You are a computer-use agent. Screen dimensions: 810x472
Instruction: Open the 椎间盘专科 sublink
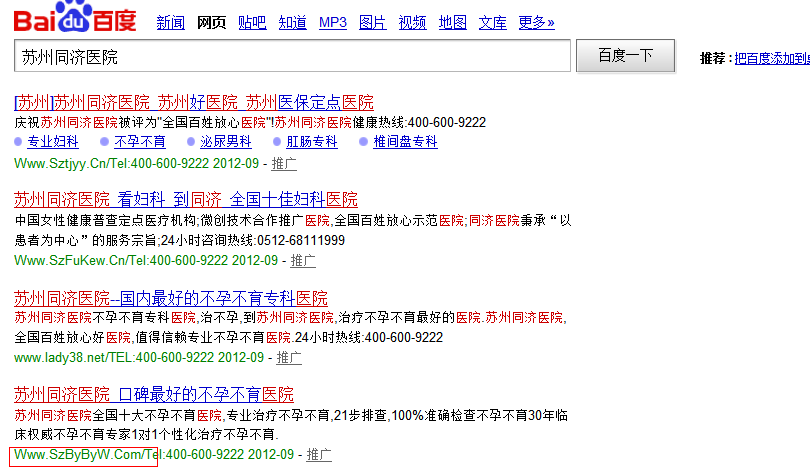point(406,141)
